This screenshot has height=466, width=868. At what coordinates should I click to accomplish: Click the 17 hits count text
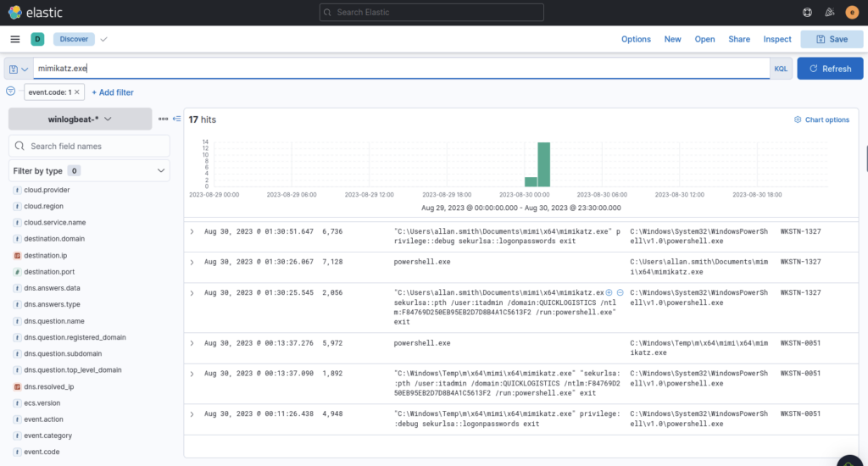tap(202, 119)
